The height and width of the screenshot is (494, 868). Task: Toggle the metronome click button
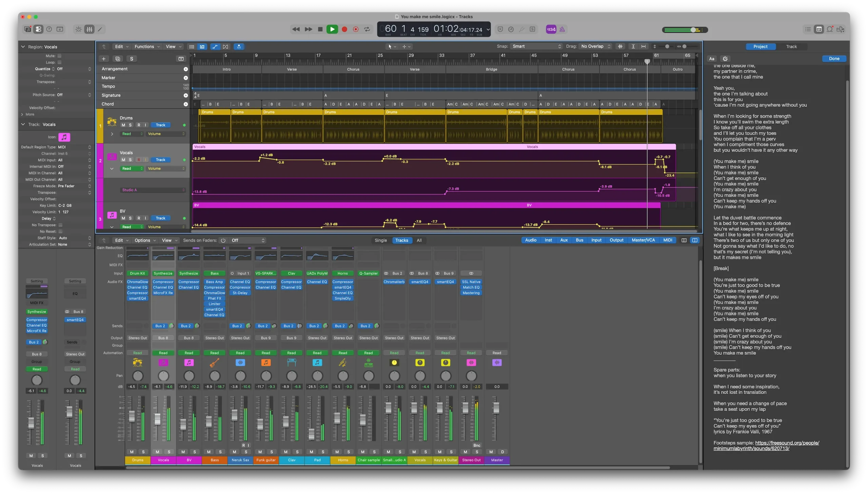(x=562, y=29)
